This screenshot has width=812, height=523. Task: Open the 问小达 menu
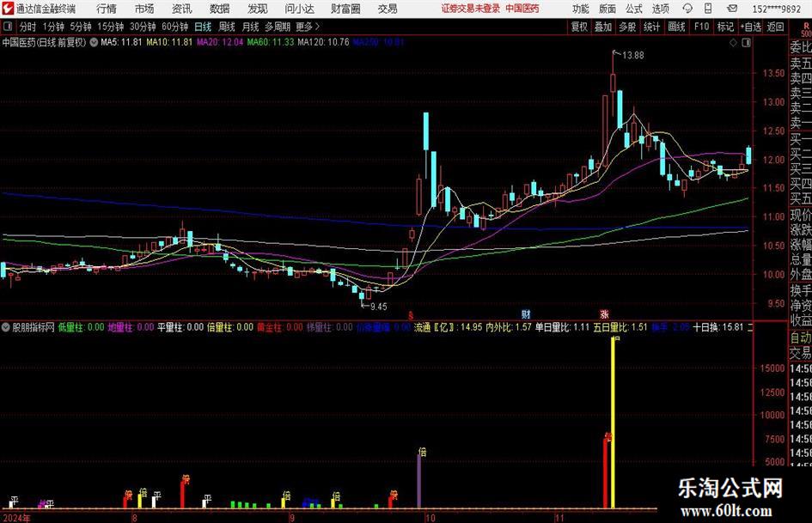299,9
